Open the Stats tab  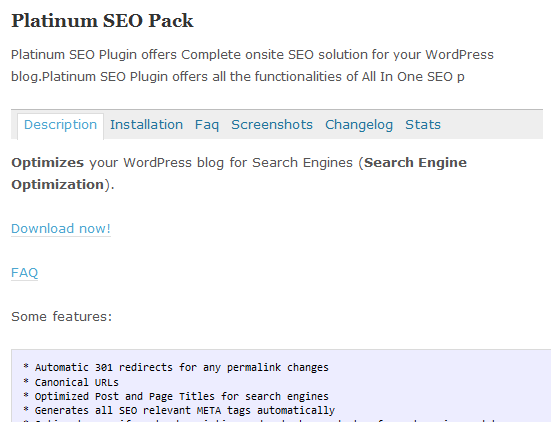(423, 125)
